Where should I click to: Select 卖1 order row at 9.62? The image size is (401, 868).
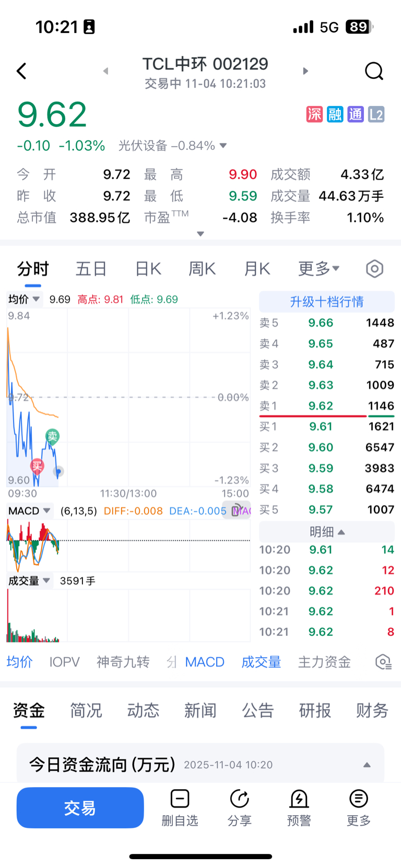click(327, 406)
